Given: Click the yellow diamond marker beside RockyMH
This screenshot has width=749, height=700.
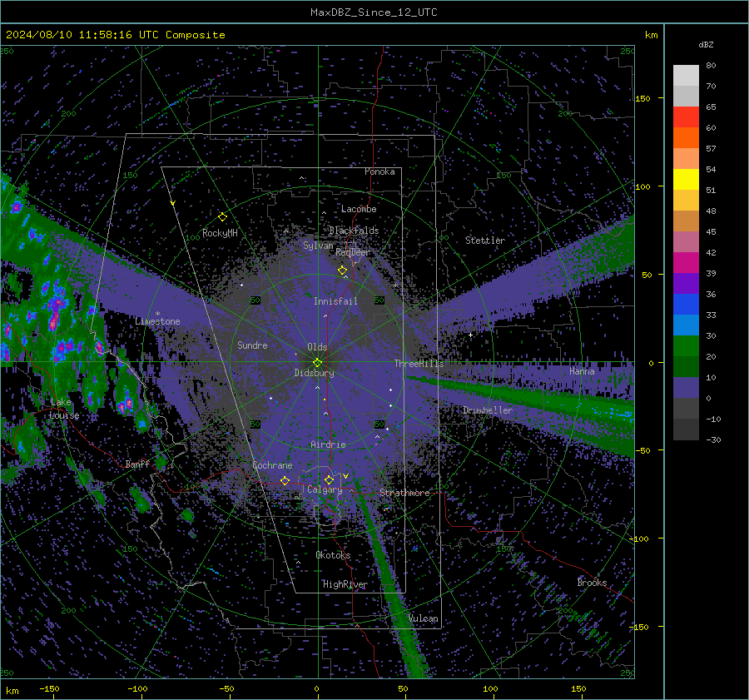Looking at the screenshot, I should coord(222,217).
